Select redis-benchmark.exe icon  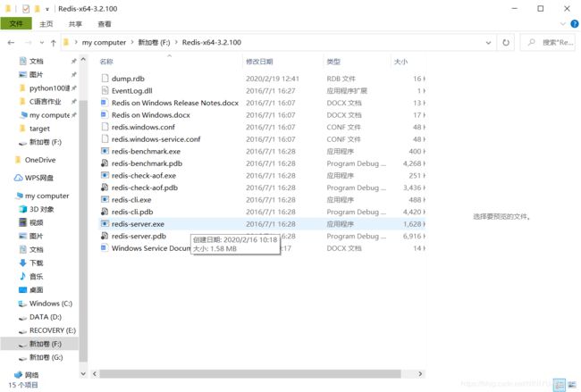click(105, 151)
